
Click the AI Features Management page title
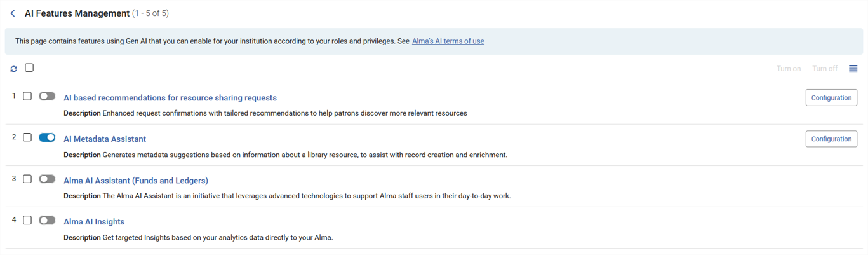(x=77, y=13)
